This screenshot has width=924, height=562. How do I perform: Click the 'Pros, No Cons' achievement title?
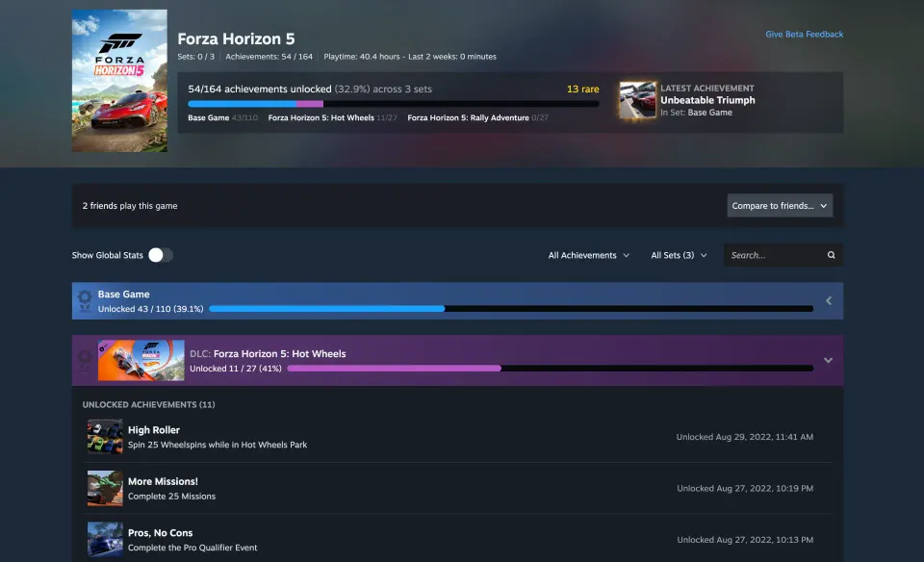[x=161, y=532]
